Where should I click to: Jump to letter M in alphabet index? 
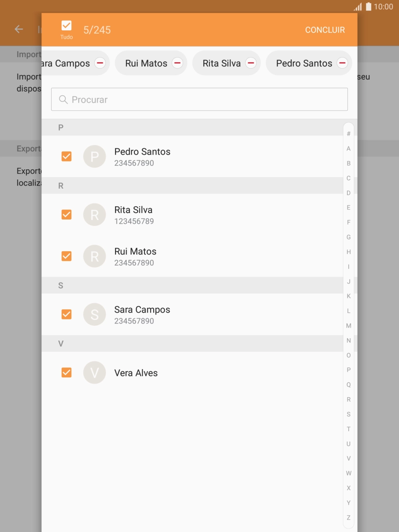pyautogui.click(x=348, y=326)
